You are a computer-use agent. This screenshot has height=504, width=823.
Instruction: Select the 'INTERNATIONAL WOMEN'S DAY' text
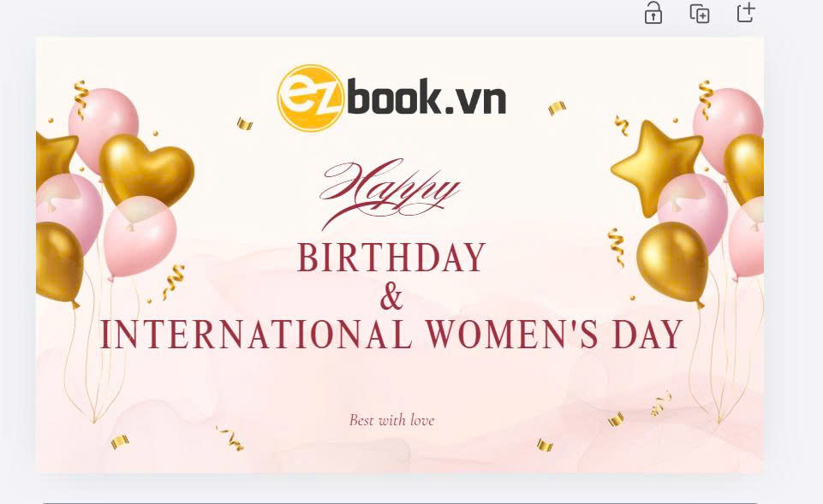point(391,334)
